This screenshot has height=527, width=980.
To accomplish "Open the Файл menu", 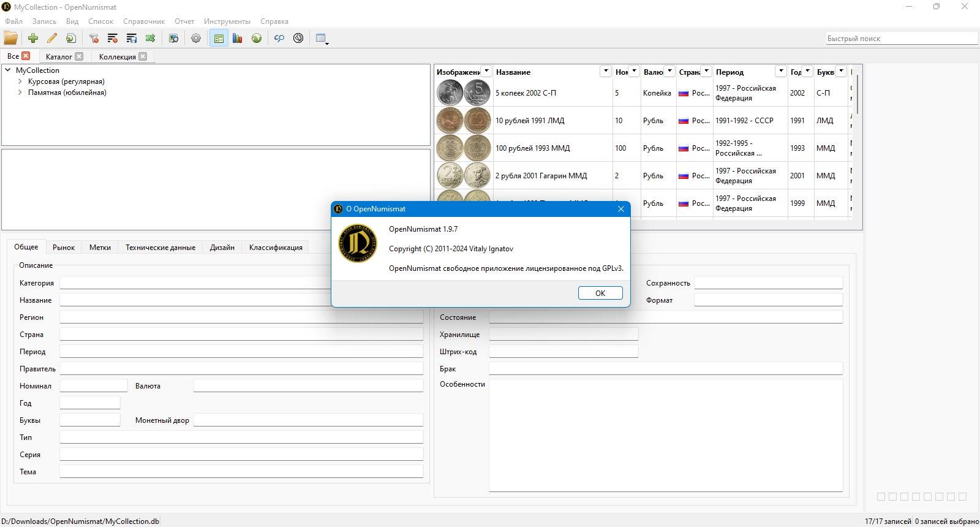I will click(x=14, y=21).
